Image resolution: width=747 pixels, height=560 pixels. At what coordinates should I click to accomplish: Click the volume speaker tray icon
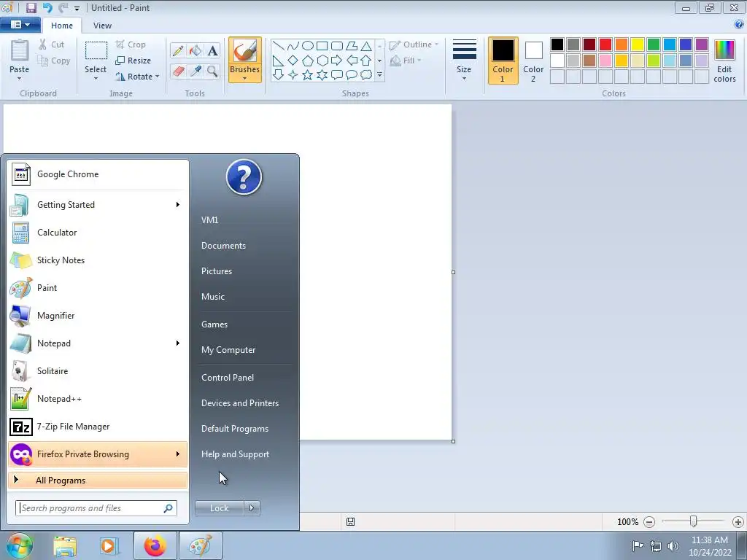click(x=673, y=545)
